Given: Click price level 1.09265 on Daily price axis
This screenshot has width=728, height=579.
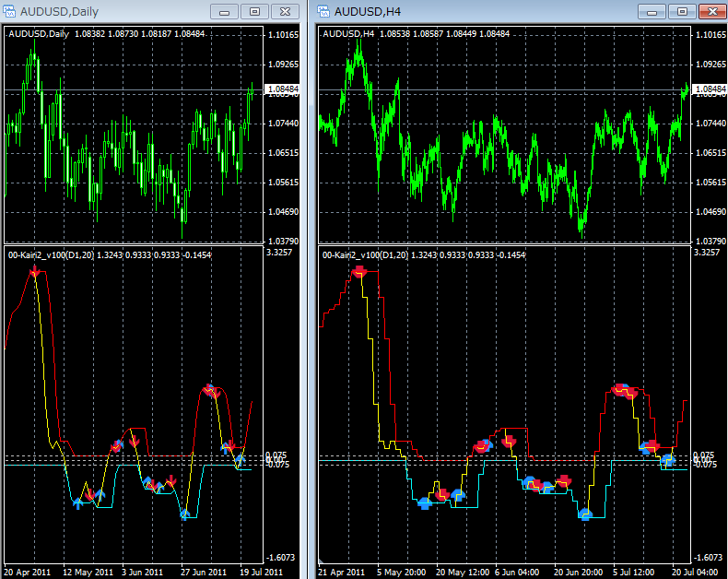Looking at the screenshot, I should pyautogui.click(x=283, y=65).
